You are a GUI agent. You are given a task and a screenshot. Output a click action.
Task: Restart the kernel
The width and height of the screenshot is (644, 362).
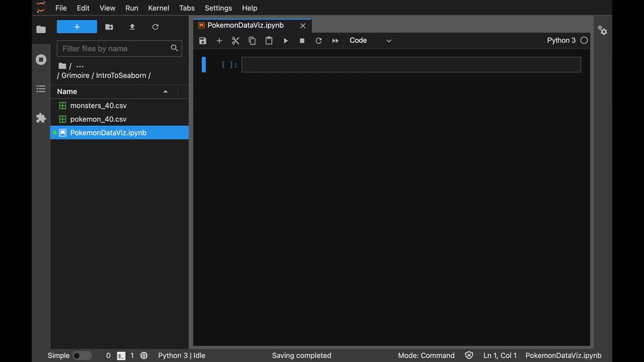pyautogui.click(x=318, y=41)
